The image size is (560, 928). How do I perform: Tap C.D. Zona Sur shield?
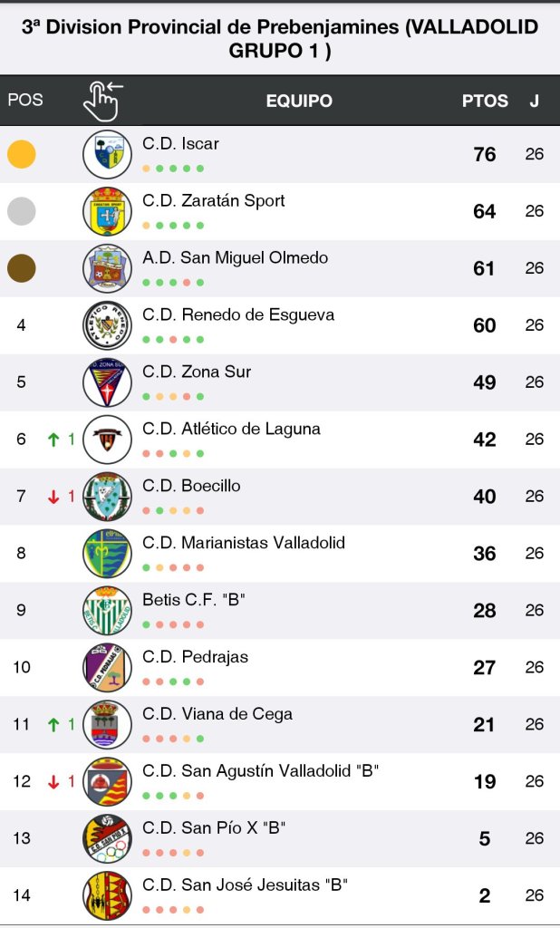pos(107,382)
